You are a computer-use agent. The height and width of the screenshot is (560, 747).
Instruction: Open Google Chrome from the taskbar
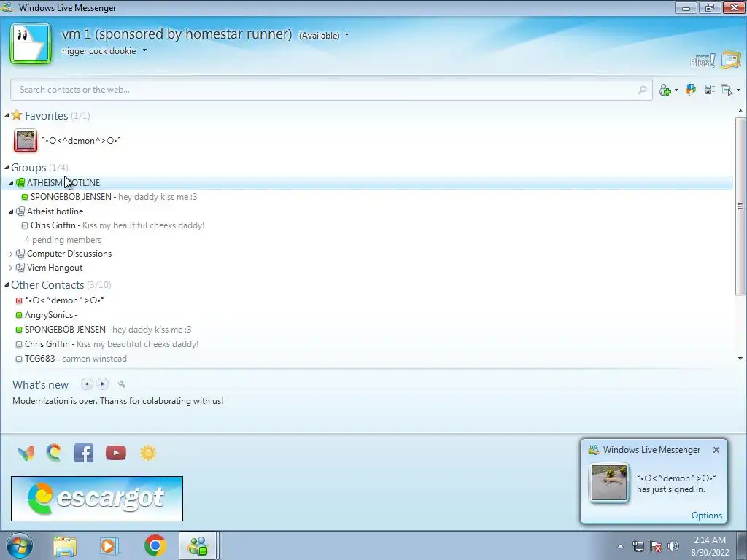[155, 545]
